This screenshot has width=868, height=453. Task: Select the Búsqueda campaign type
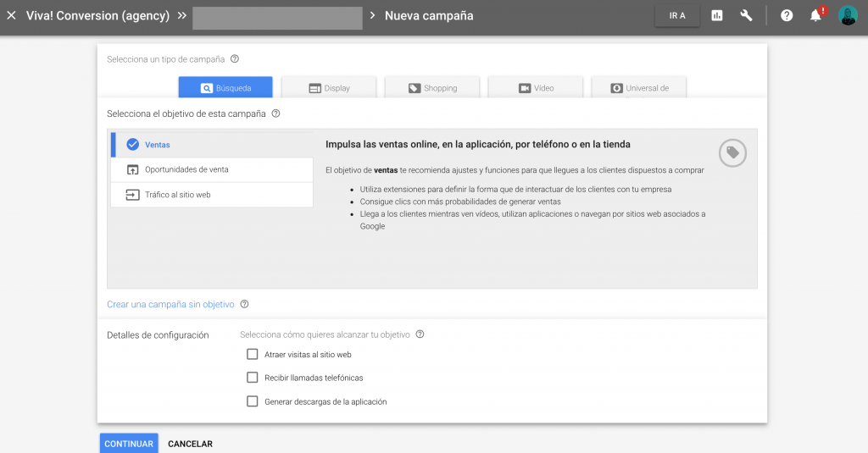point(225,87)
